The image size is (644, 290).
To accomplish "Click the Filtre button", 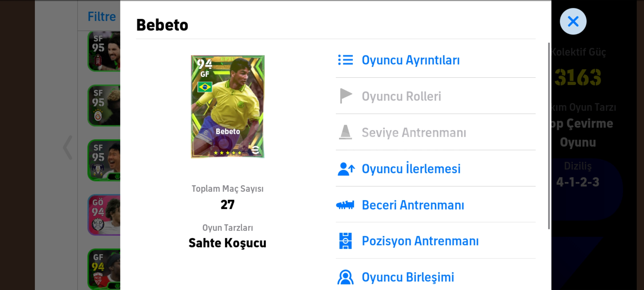I will 102,17.
